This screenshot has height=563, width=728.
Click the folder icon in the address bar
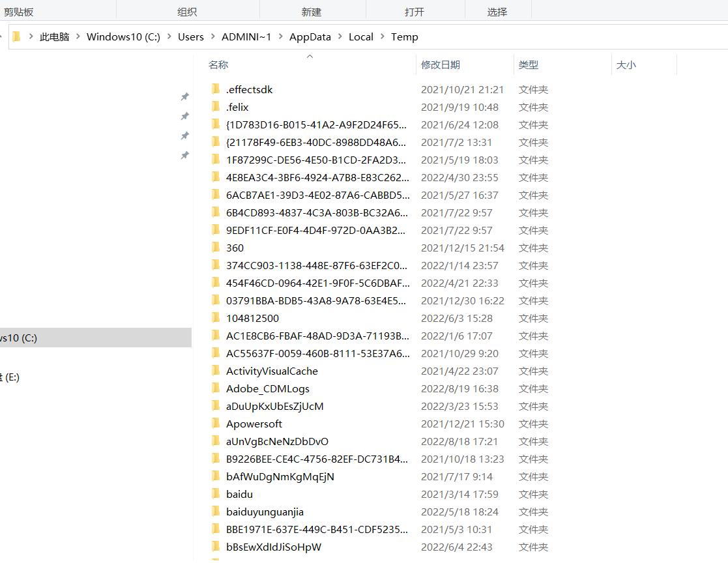16,36
